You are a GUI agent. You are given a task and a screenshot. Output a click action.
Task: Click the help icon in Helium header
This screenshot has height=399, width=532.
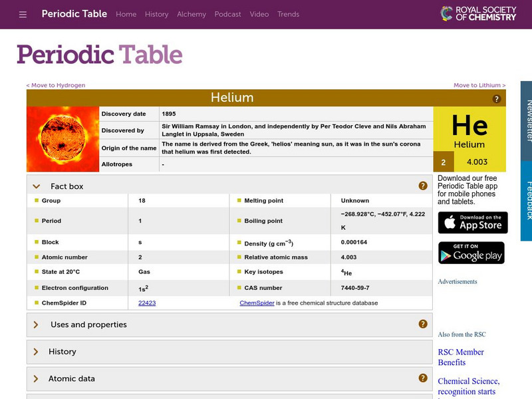pos(496,98)
